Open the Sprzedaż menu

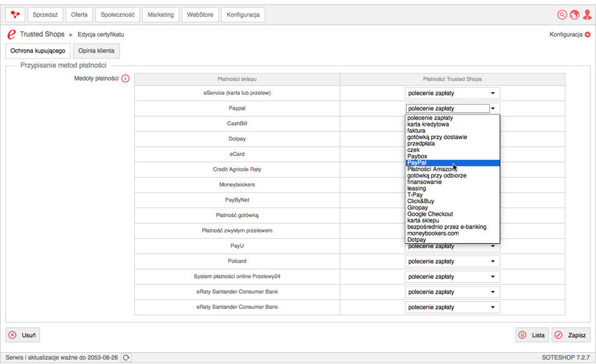click(x=45, y=15)
